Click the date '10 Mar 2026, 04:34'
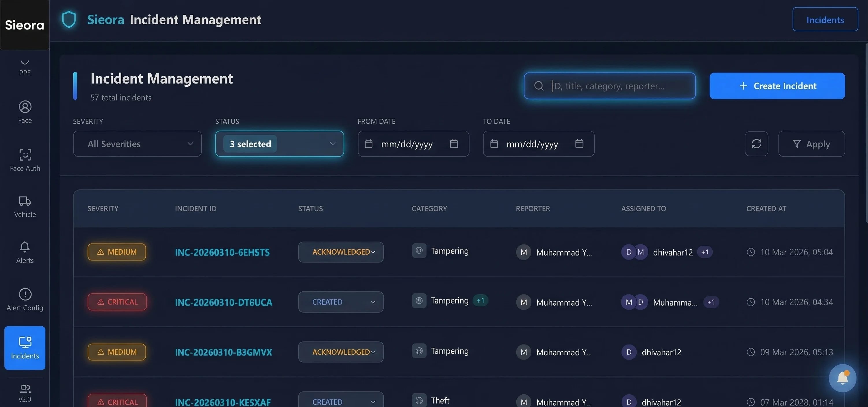Image resolution: width=868 pixels, height=407 pixels. click(x=796, y=302)
